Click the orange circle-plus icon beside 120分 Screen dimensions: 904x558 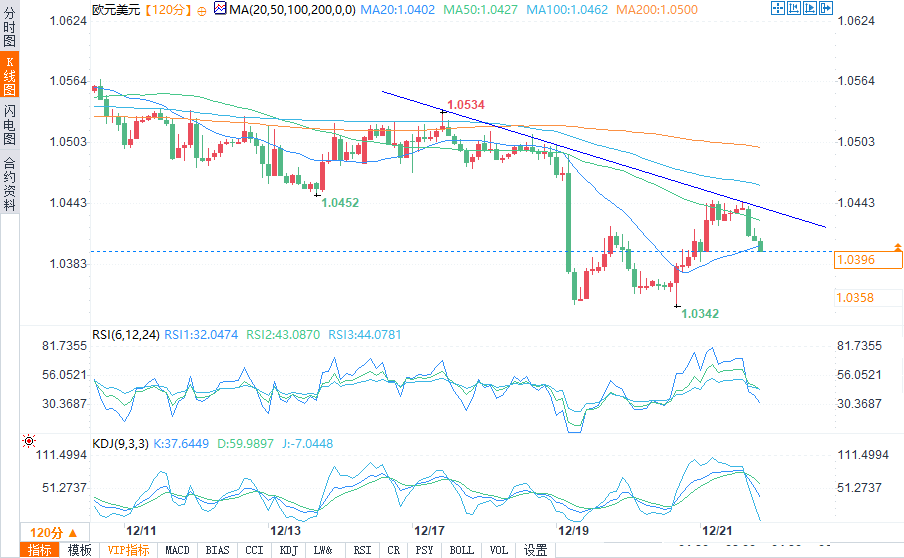point(202,10)
